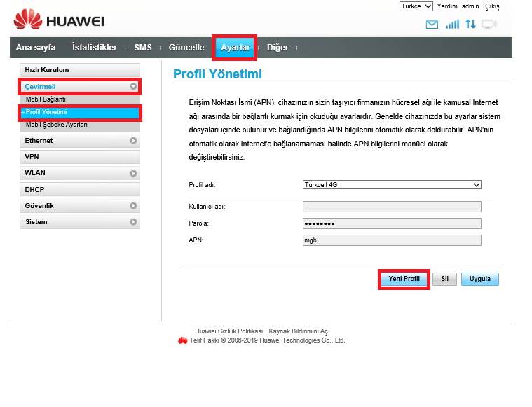Go to the İstatistikler tab
The width and height of the screenshot is (532, 407).
[94, 48]
